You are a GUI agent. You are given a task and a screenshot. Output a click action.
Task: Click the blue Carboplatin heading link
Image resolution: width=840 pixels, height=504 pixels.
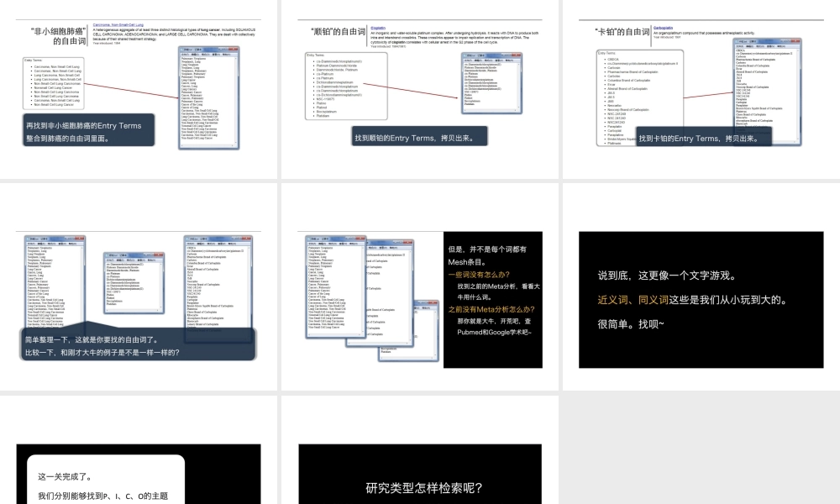(x=664, y=28)
